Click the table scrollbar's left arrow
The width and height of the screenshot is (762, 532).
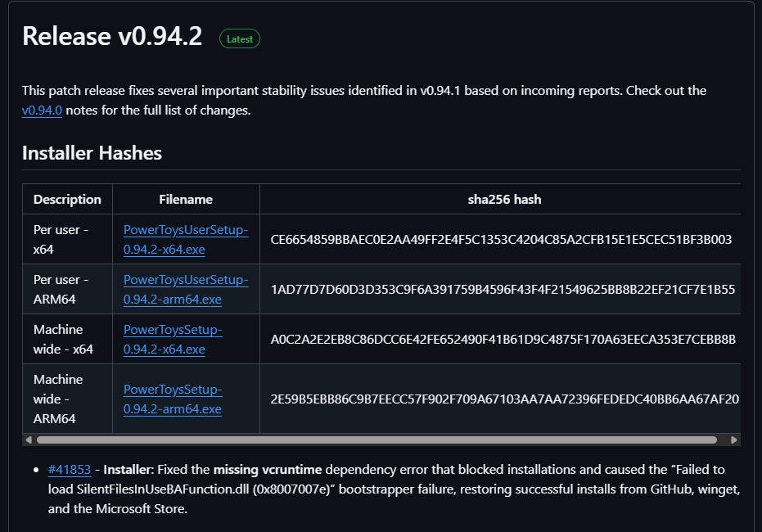[29, 440]
